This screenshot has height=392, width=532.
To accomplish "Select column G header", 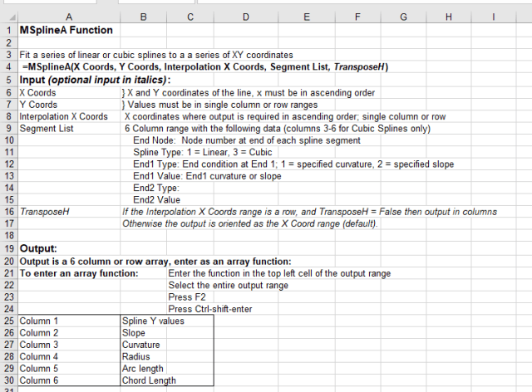I will tap(403, 17).
